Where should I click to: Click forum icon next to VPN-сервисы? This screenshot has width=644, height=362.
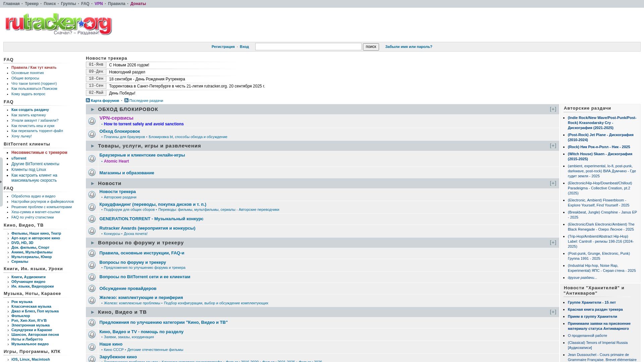(x=92, y=121)
